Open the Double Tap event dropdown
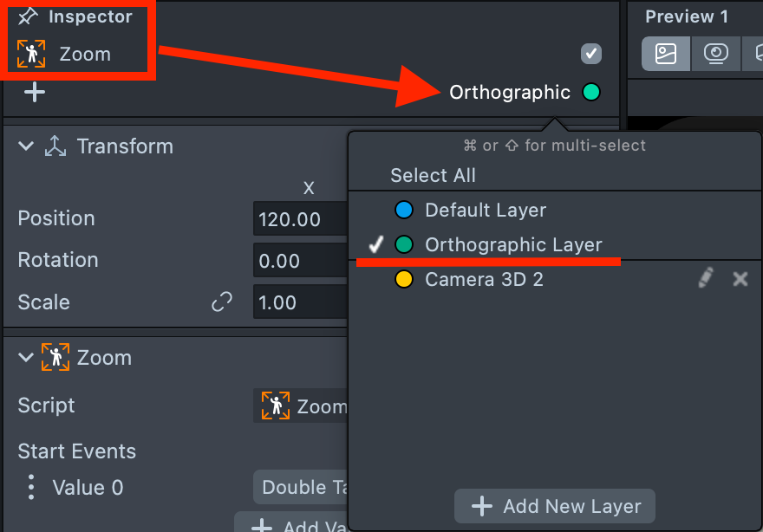This screenshot has height=532, width=763. pos(301,488)
